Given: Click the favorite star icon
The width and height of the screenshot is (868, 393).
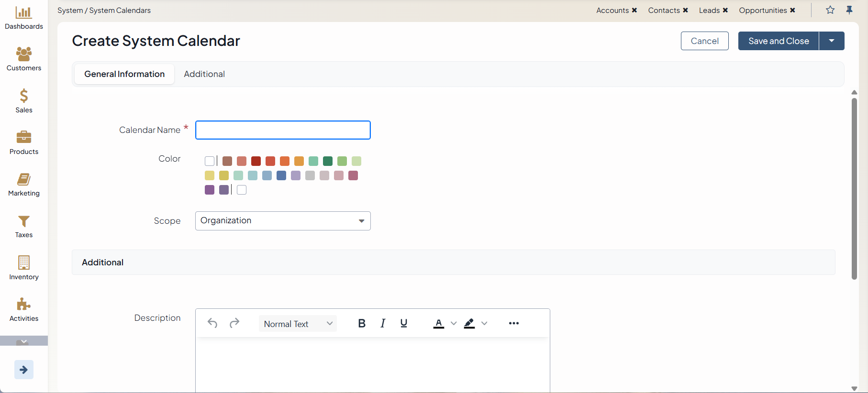Looking at the screenshot, I should click(x=830, y=10).
